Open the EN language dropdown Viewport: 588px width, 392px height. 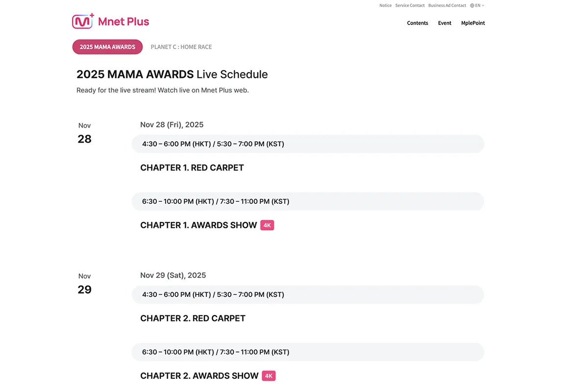(477, 5)
